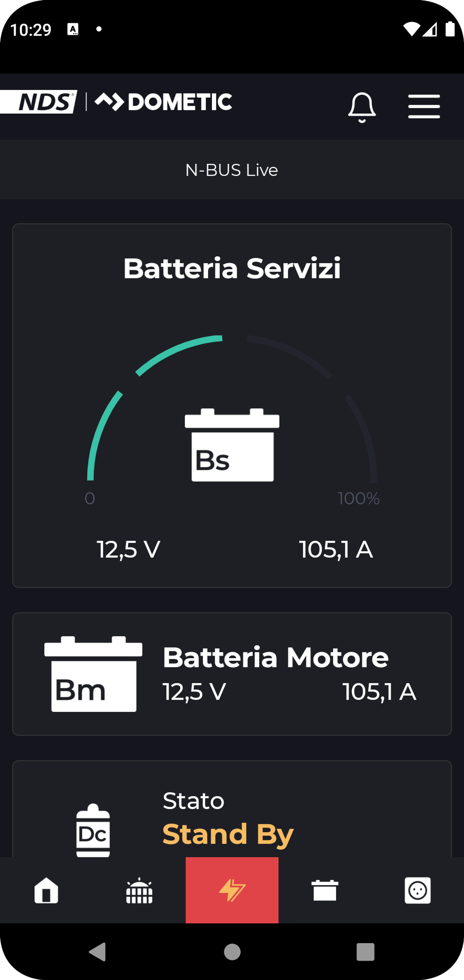Go to the home tab
Image resolution: width=464 pixels, height=980 pixels.
[46, 890]
